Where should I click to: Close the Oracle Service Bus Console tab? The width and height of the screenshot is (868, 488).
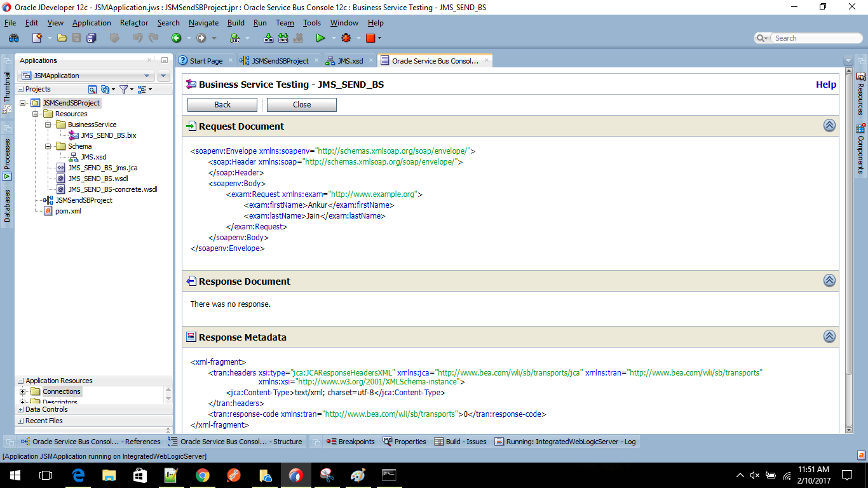click(x=487, y=60)
